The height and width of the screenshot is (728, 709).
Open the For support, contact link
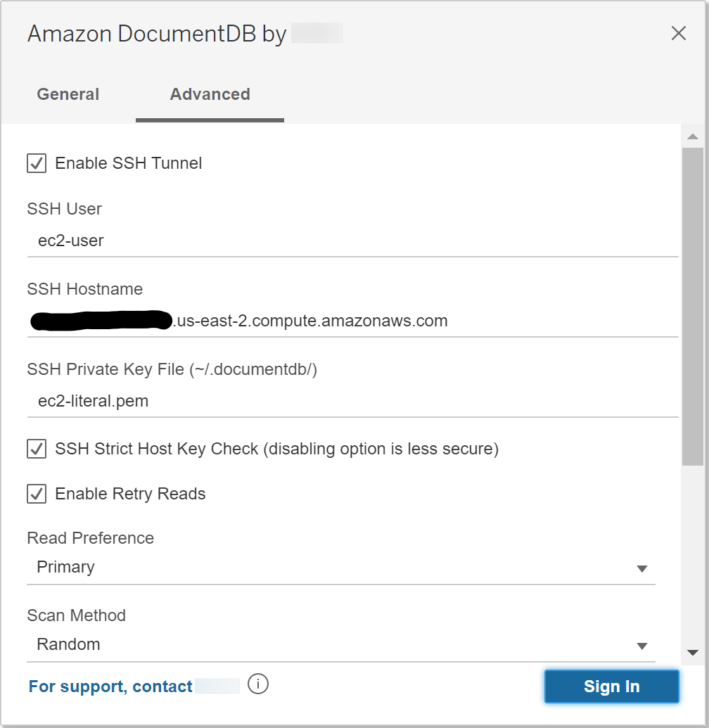(x=110, y=687)
